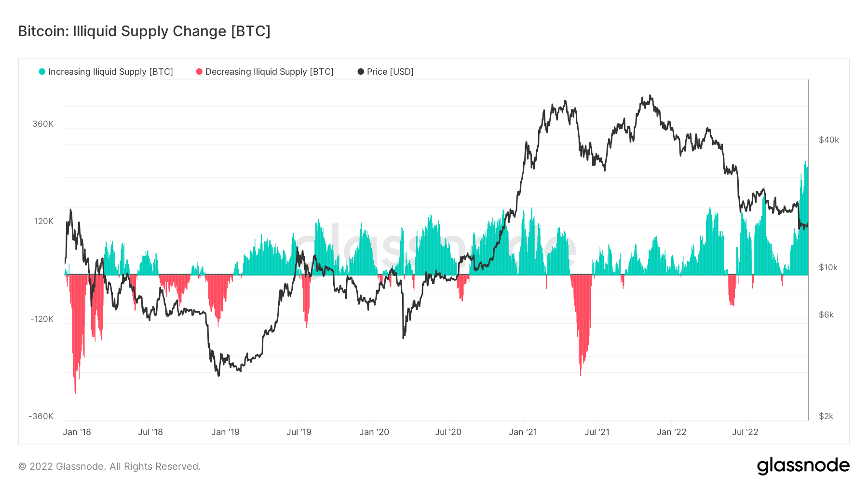Click the -120K left axis label
The height and width of the screenshot is (488, 868).
(42, 319)
